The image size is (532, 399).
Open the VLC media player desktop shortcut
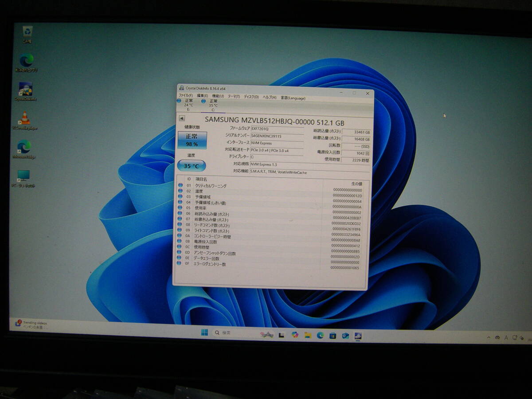point(25,121)
